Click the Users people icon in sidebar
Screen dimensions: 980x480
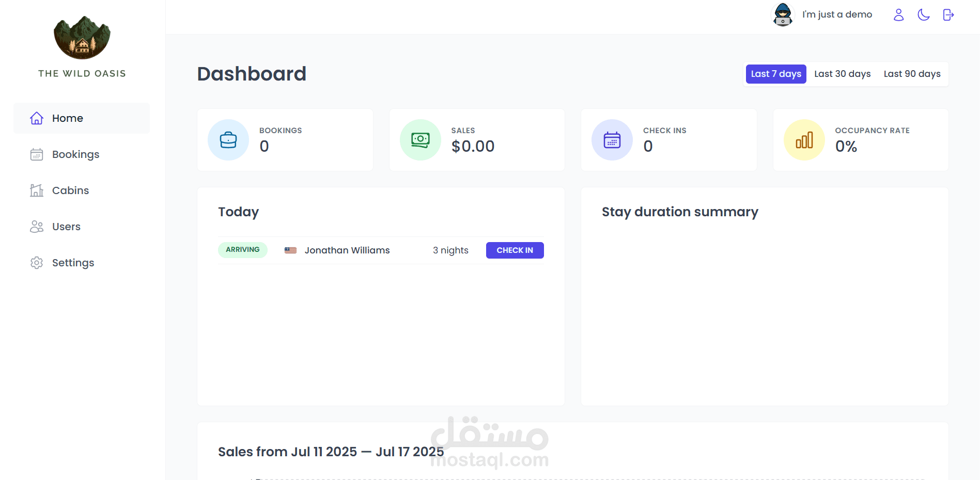(x=37, y=227)
